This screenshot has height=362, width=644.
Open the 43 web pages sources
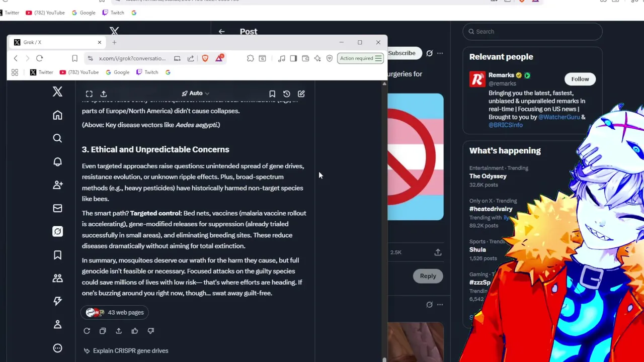coord(115,312)
